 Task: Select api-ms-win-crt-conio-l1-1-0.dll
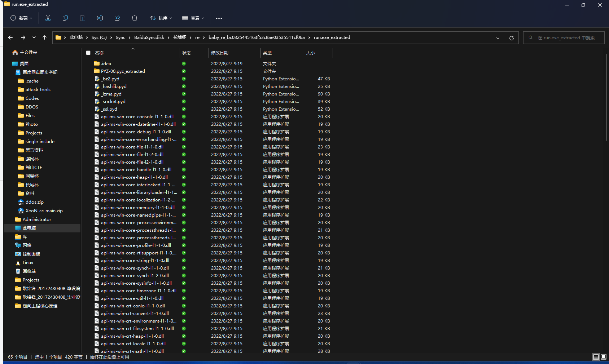click(133, 306)
